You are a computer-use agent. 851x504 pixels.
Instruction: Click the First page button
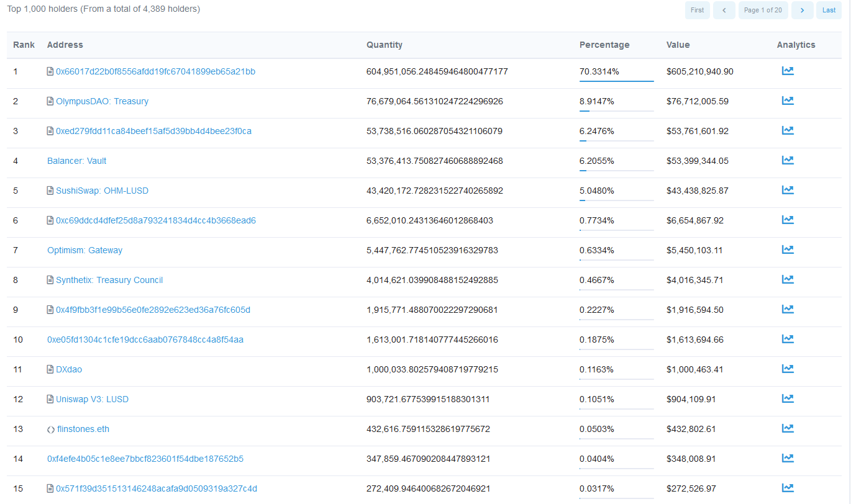(697, 10)
